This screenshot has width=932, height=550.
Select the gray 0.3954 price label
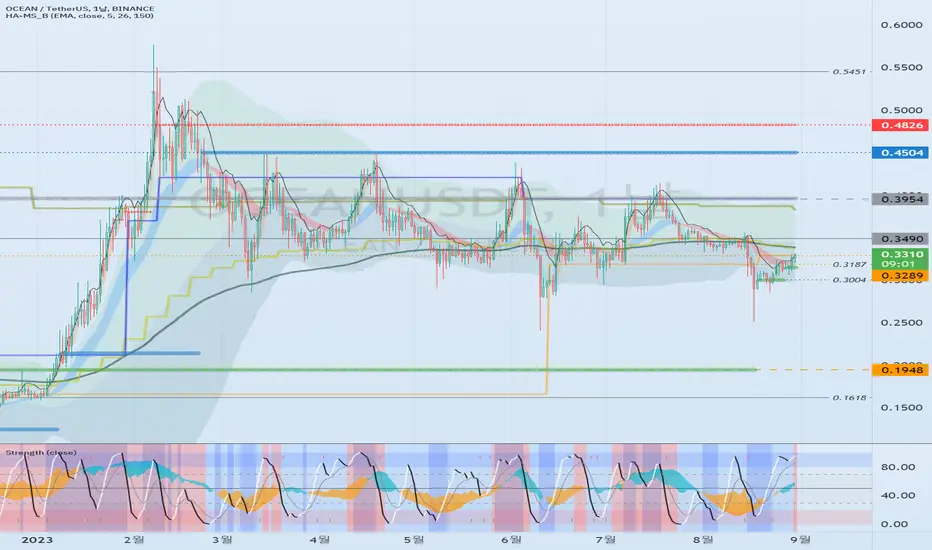click(901, 199)
